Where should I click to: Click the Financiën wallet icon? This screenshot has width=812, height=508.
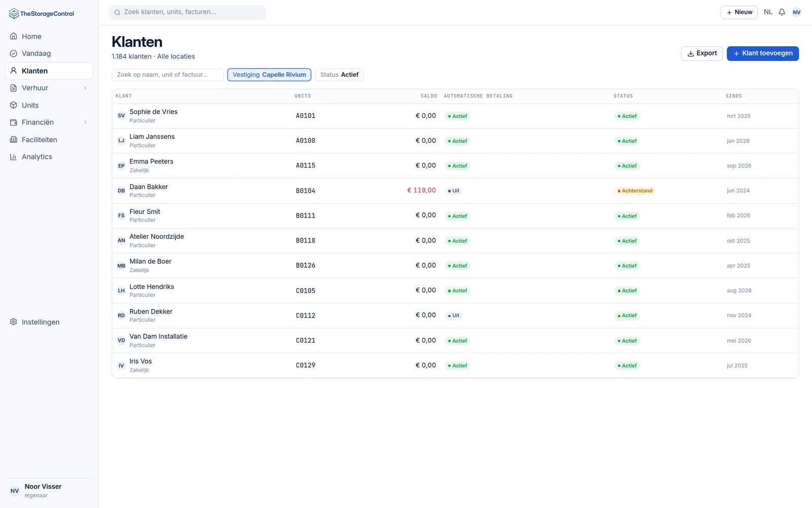click(14, 122)
